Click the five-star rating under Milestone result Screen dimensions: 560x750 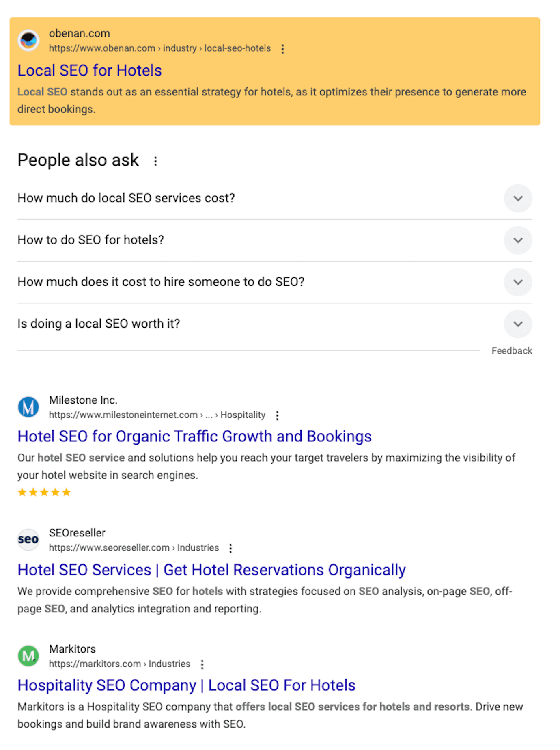tap(44, 493)
